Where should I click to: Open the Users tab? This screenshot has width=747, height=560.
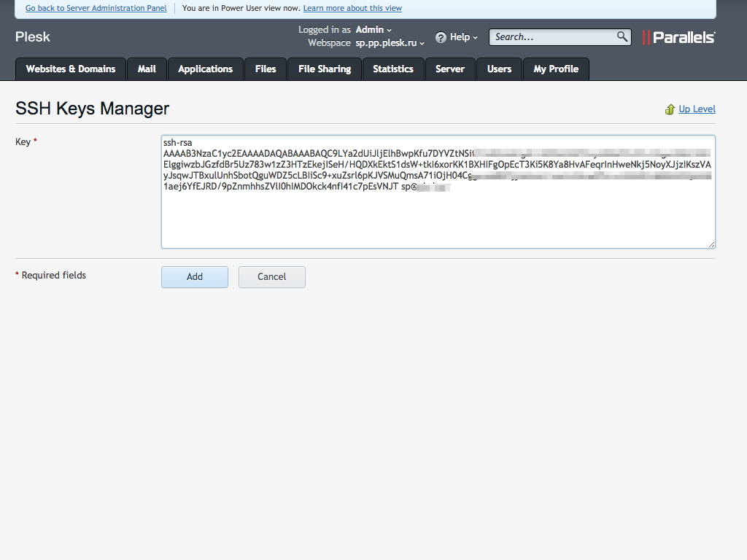pyautogui.click(x=499, y=69)
